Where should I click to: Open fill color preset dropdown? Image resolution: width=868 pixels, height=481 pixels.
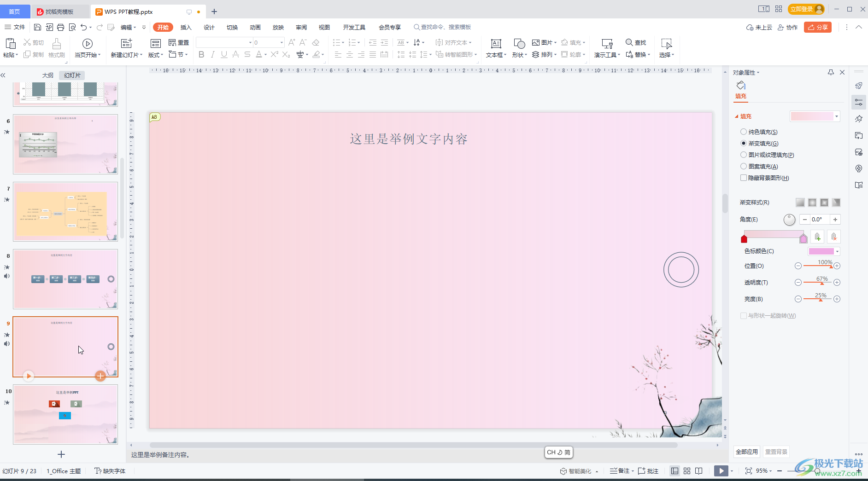point(837,116)
